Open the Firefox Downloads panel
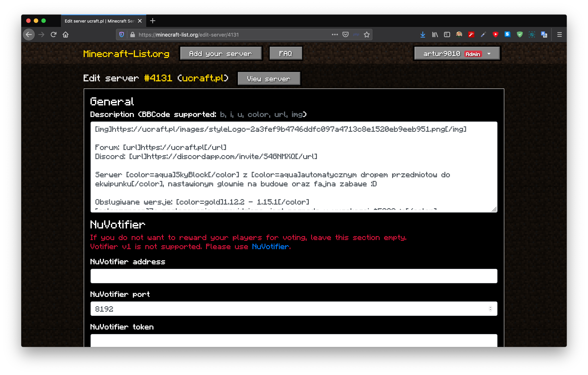This screenshot has height=375, width=588. pos(423,35)
